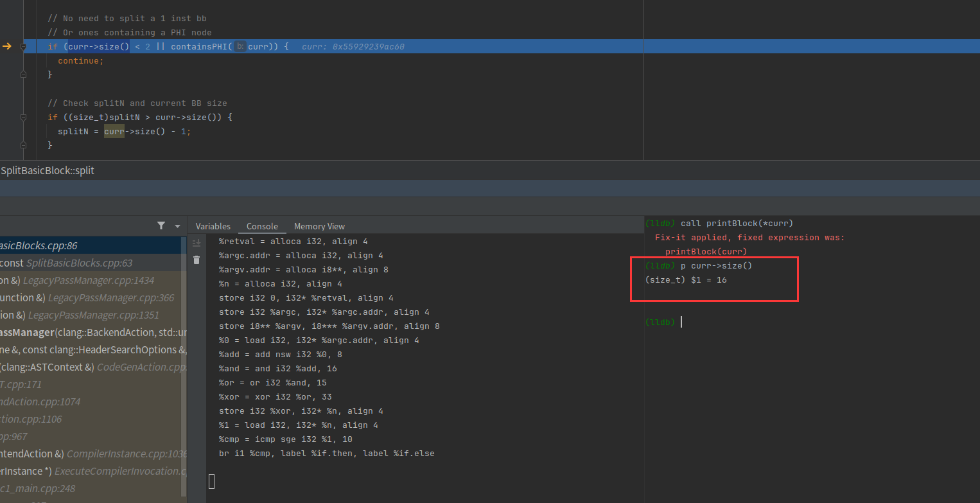Click the 'continue;' statement in editor
This screenshot has width=980, height=503.
click(x=80, y=60)
